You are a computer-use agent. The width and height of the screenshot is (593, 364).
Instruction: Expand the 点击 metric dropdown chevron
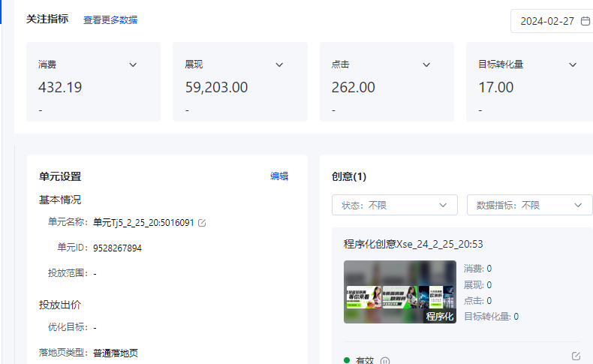tap(426, 65)
